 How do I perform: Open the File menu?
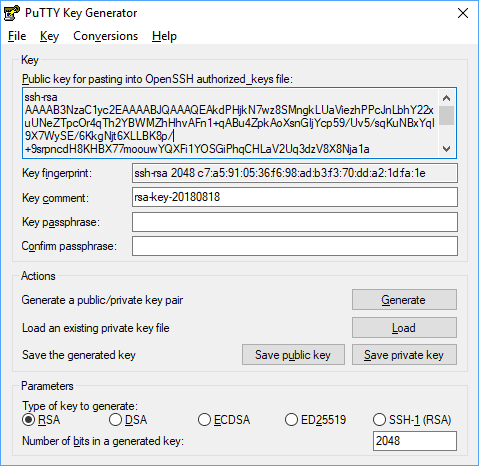point(17,36)
